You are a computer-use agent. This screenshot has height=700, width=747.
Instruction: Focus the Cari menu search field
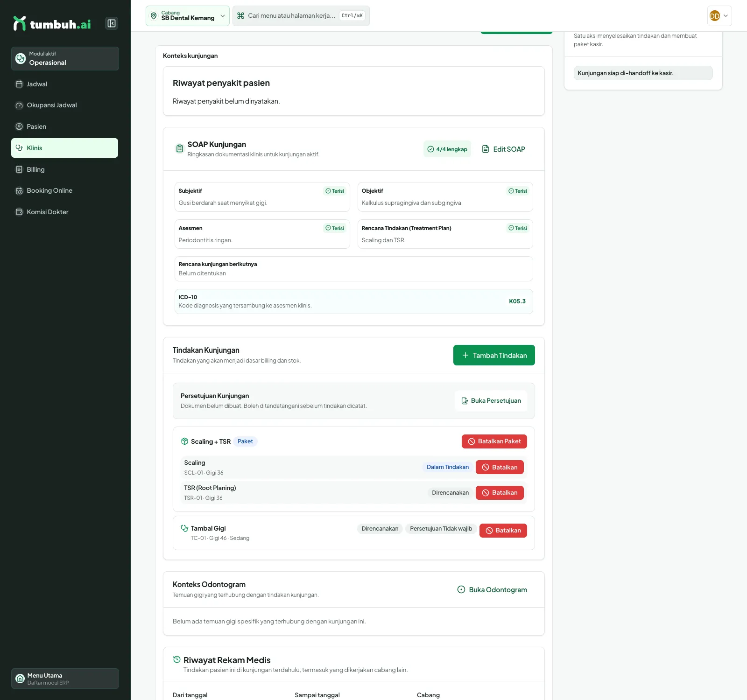pos(301,16)
